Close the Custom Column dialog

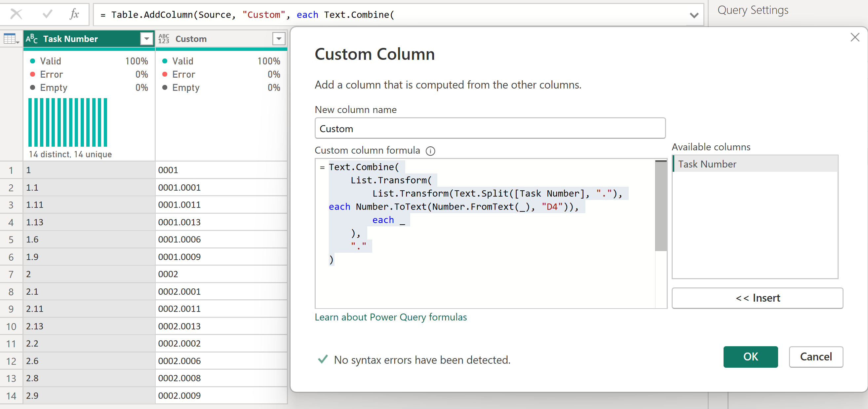click(x=854, y=37)
